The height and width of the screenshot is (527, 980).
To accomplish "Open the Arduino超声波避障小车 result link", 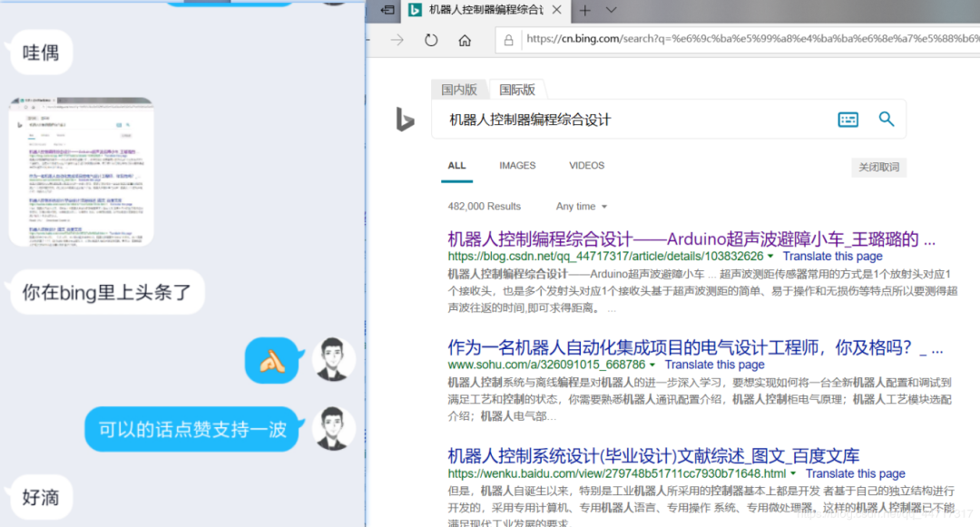I will tap(691, 239).
